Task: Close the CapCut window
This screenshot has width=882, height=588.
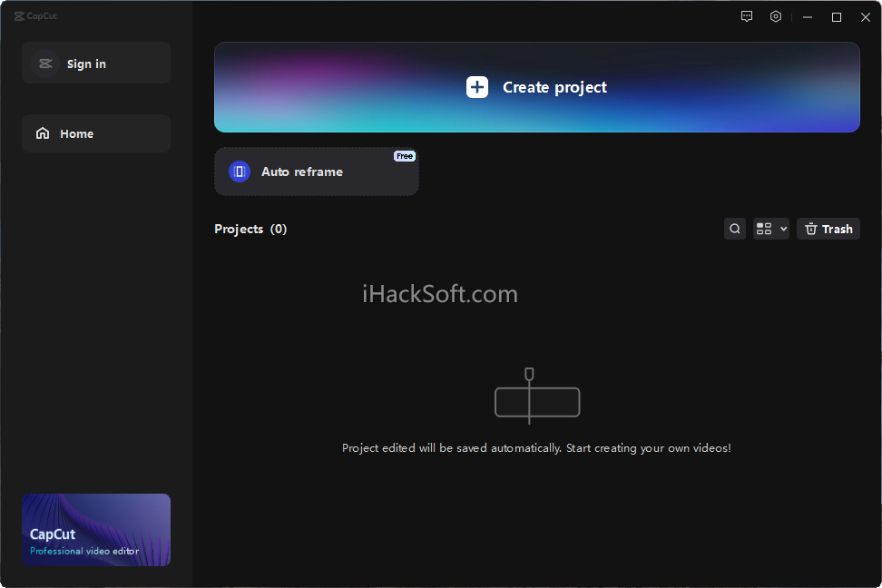Action: coord(866,17)
